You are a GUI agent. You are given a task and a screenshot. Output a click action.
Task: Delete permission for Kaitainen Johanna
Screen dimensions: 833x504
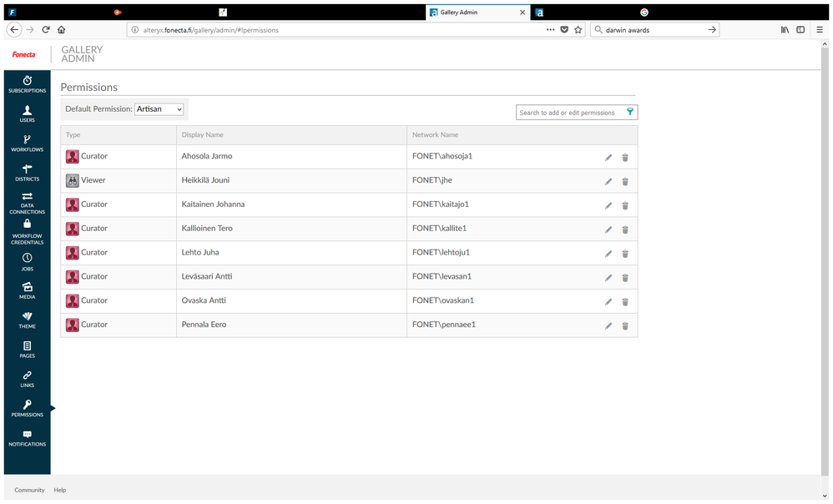625,205
